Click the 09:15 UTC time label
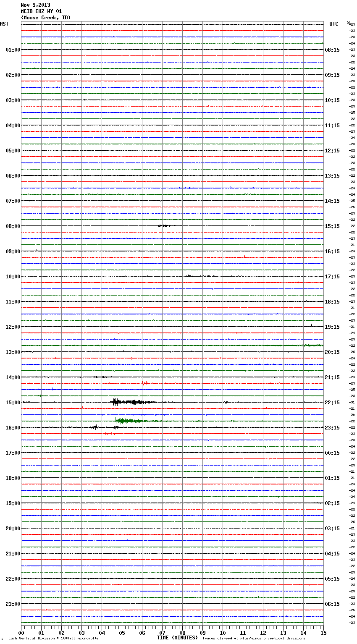 point(332,75)
